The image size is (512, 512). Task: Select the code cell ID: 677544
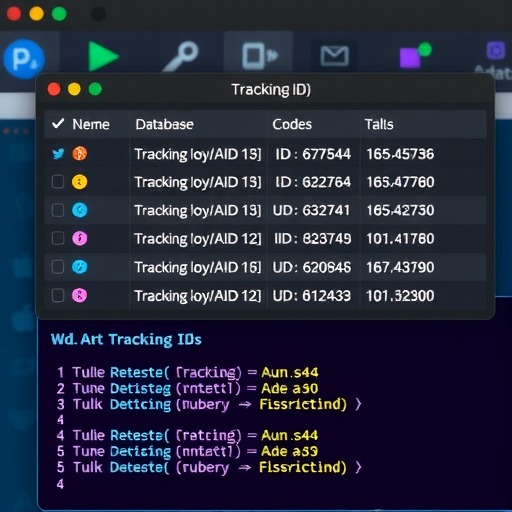pyautogui.click(x=313, y=154)
